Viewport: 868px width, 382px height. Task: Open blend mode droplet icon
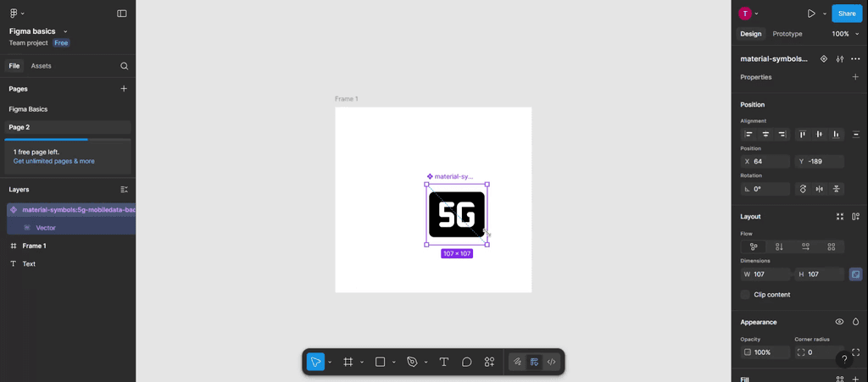click(856, 322)
